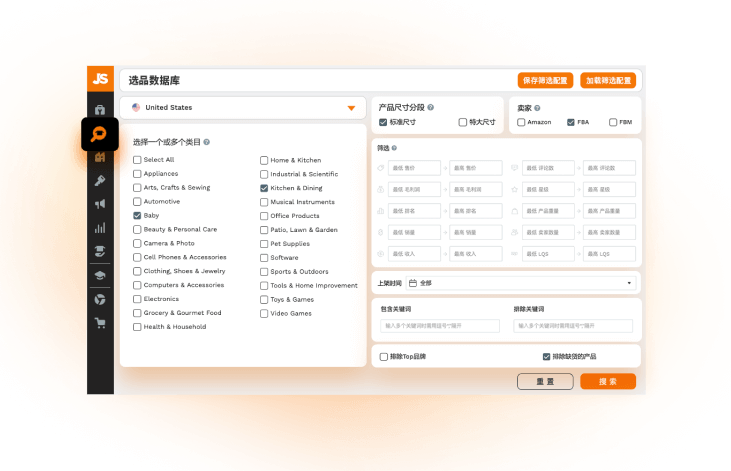Click the people icon beside 最低 卖家数量

(515, 232)
